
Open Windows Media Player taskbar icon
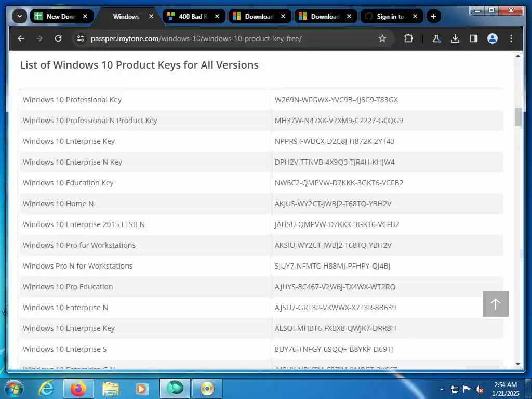click(142, 389)
